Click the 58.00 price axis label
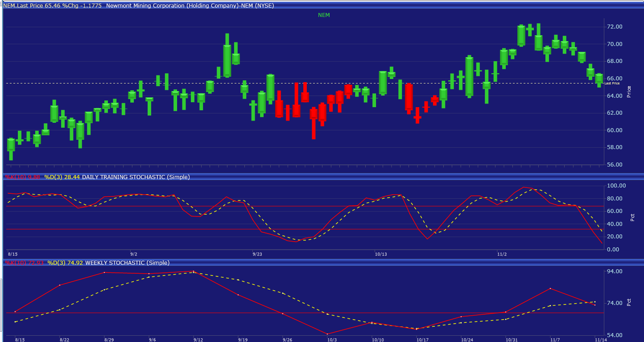Viewport: 644px width, 342px height. point(615,147)
